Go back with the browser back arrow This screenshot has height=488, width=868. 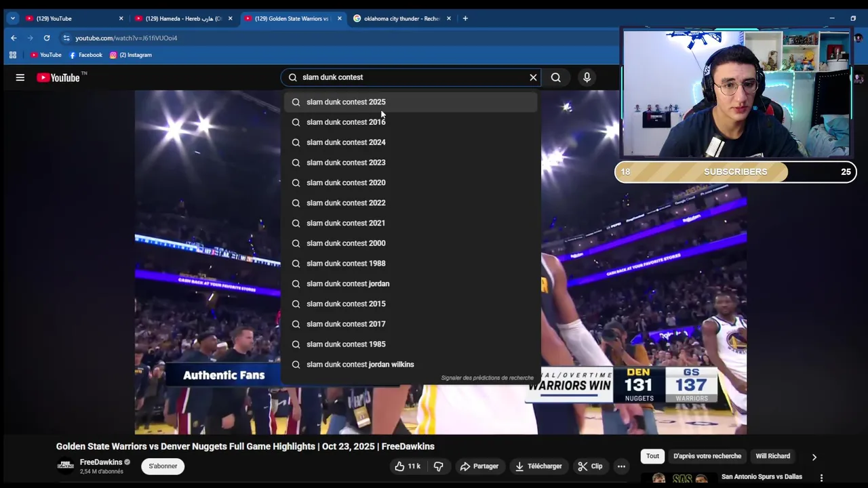pos(14,38)
